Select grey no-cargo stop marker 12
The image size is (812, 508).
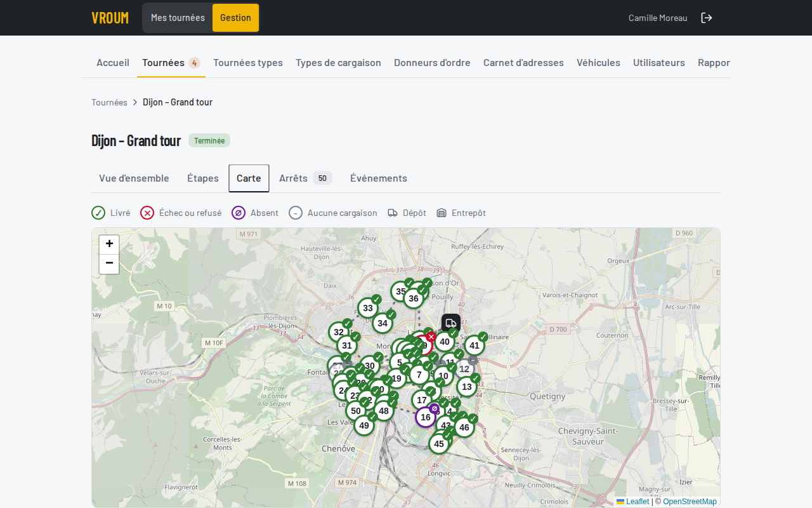pos(464,369)
